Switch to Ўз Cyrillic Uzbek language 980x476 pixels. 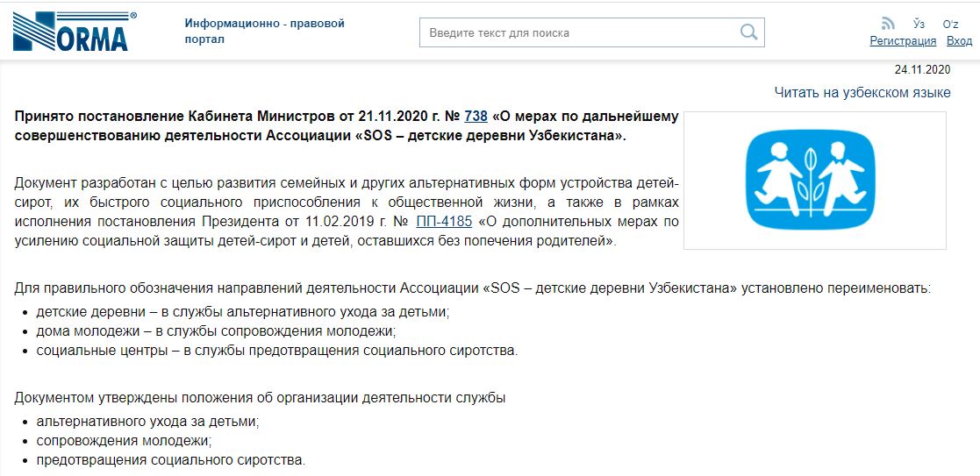919,25
